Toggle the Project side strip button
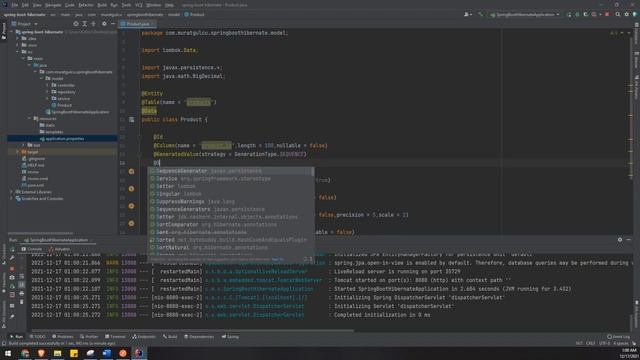The image size is (640, 360). [x=4, y=31]
